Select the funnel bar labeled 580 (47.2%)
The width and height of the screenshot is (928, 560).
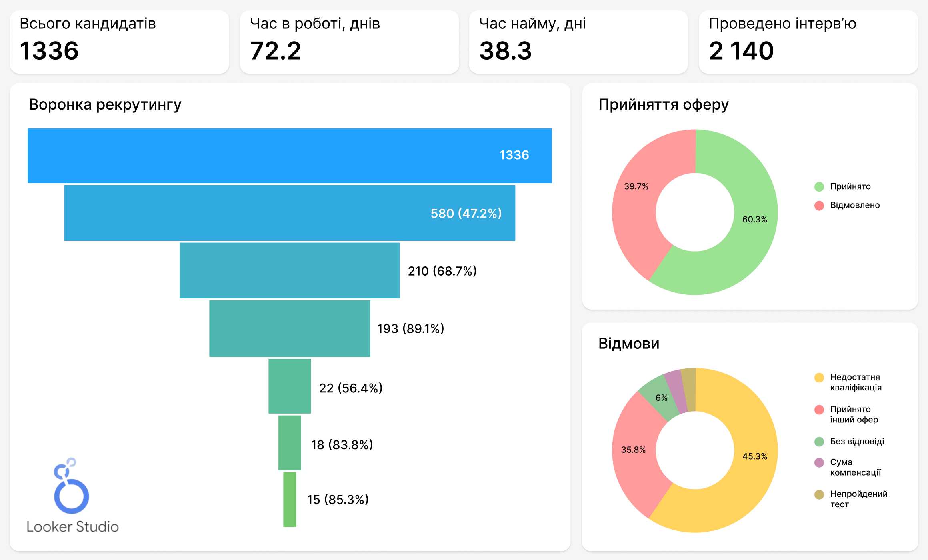(x=289, y=213)
